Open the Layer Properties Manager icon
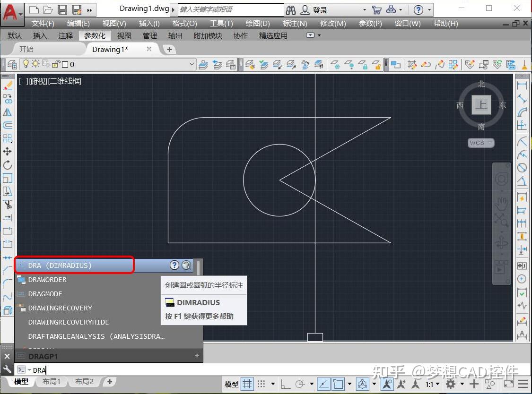Image resolution: width=532 pixels, height=394 pixels. [x=13, y=64]
